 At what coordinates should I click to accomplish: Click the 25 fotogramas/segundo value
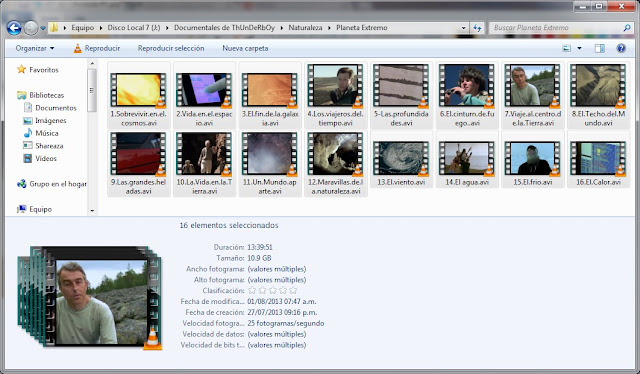(286, 323)
